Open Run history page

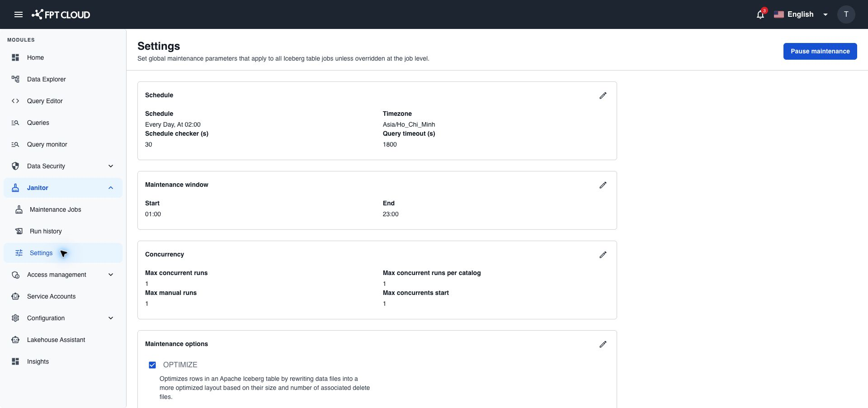pyautogui.click(x=63, y=231)
